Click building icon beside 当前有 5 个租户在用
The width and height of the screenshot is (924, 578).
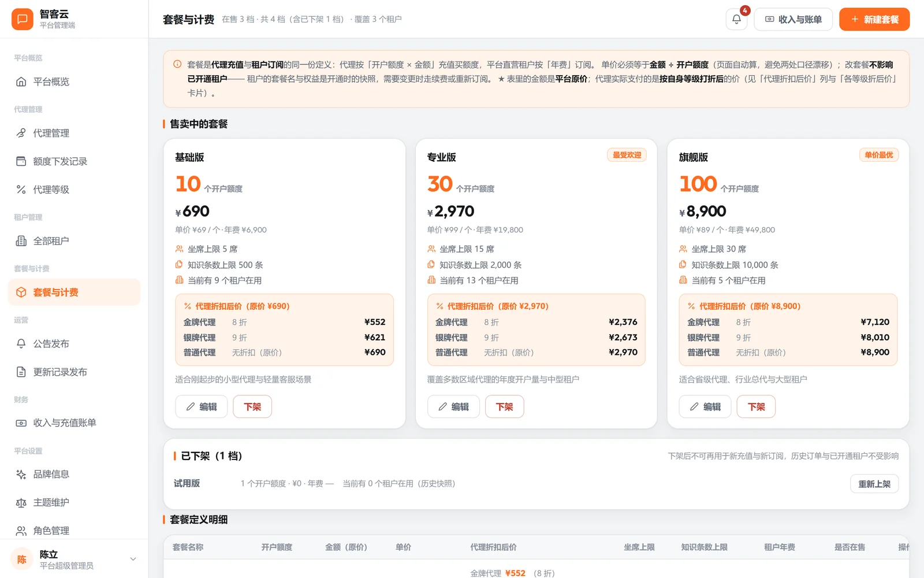(x=683, y=280)
